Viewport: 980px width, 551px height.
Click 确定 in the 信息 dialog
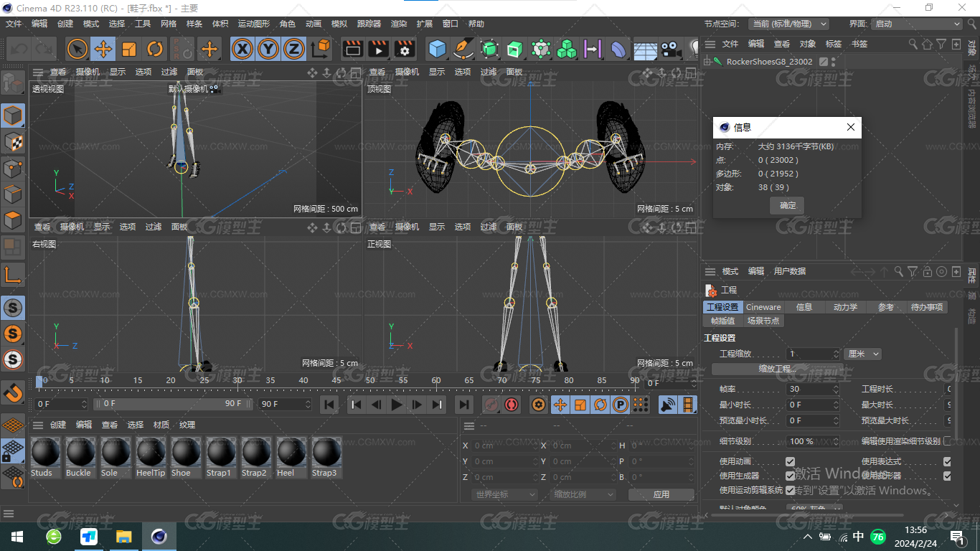(787, 205)
